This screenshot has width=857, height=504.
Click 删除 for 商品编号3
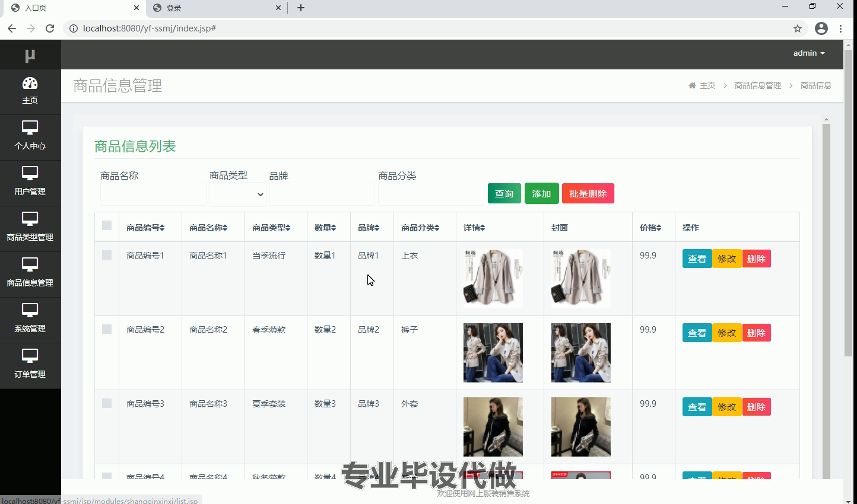(756, 407)
